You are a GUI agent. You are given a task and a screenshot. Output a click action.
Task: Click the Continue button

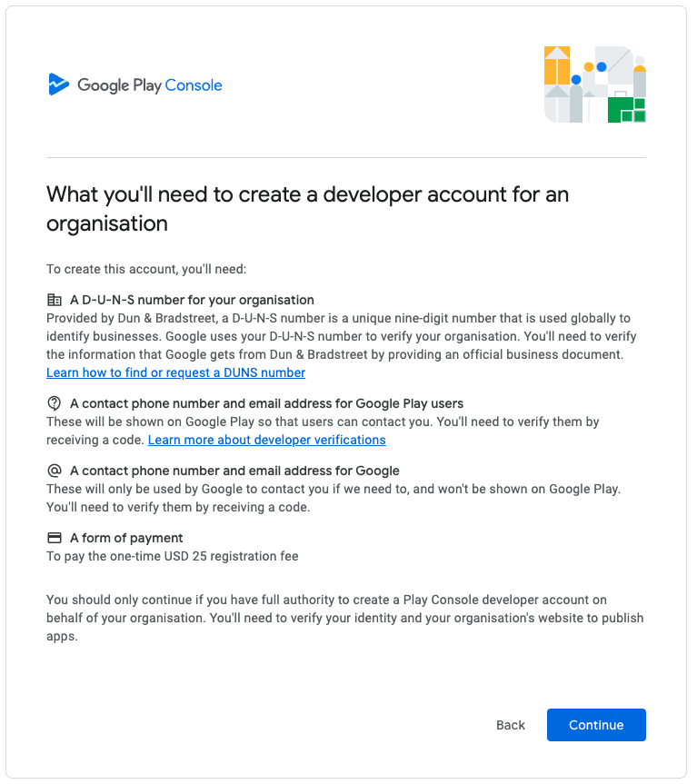click(x=596, y=725)
